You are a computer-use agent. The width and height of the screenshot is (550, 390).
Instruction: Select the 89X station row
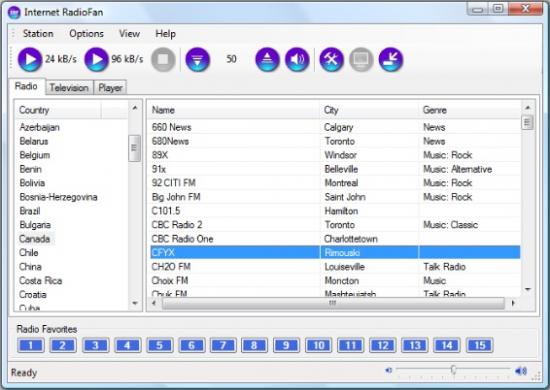tap(335, 155)
